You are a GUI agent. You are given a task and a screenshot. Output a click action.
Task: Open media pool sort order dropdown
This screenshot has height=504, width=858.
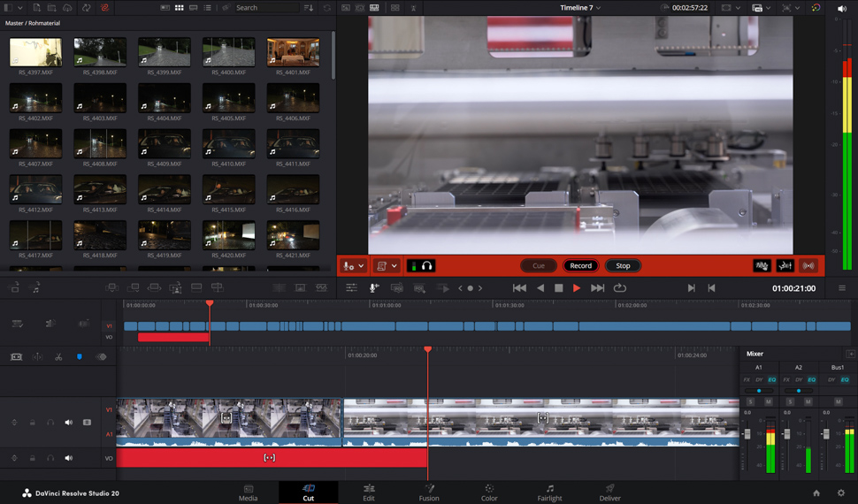[x=309, y=8]
